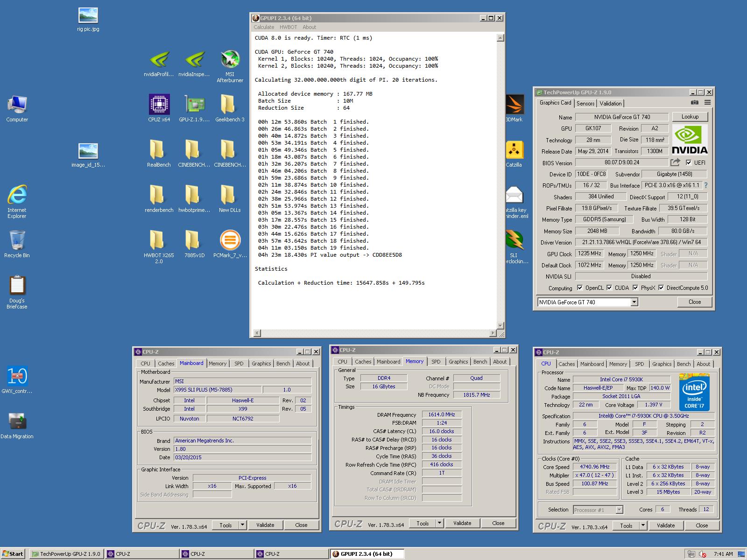Open Tools dropdown arrow in Mainboard CPU-Z
Screen dimensions: 747x560
(x=242, y=525)
